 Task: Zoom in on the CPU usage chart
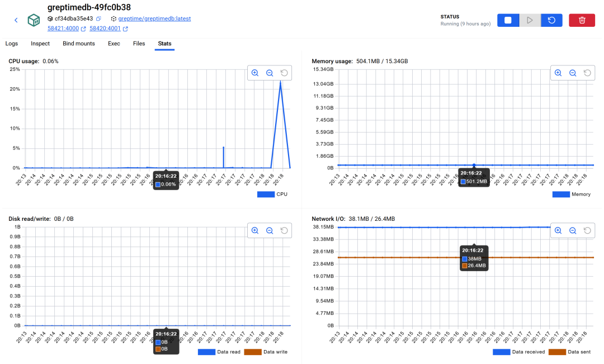[255, 73]
